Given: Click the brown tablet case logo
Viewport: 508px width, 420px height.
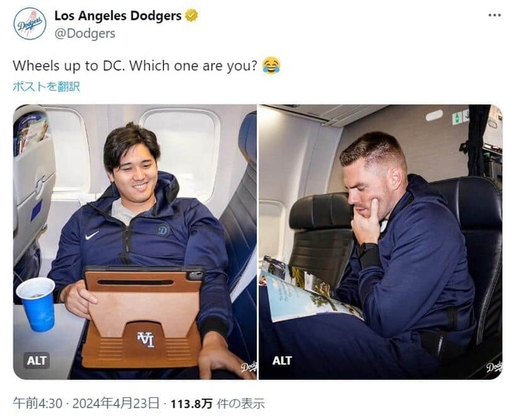Looking at the screenshot, I should coord(146,340).
